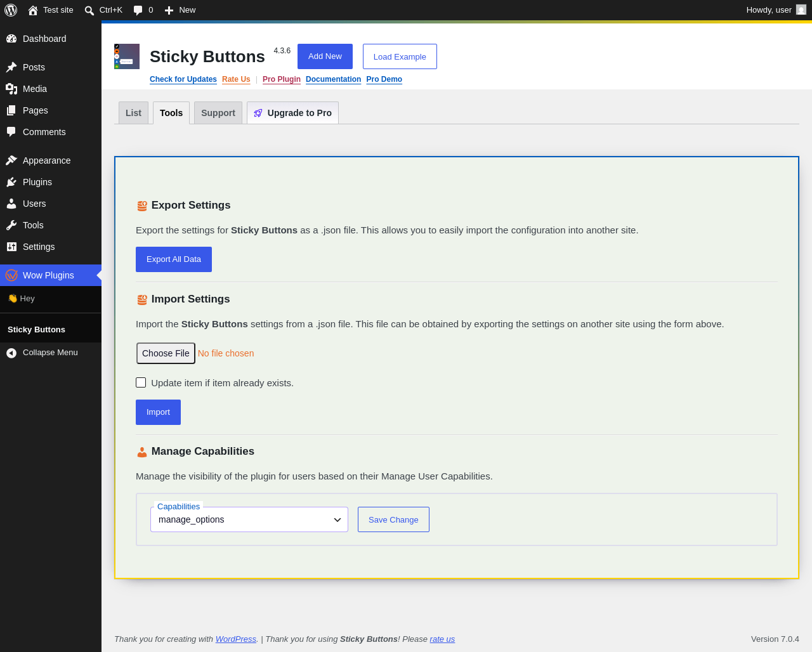Viewport: 812px width, 652px height.
Task: Switch to the List tab
Action: point(133,113)
